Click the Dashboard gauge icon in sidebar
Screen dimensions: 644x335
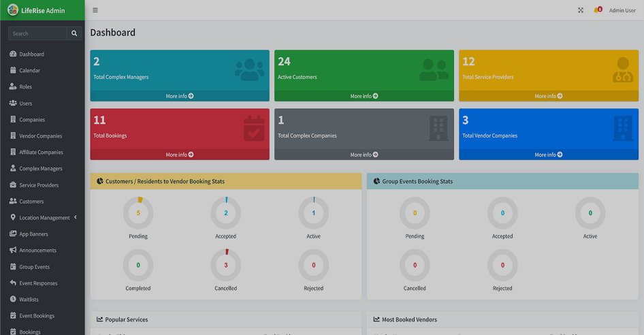(x=13, y=54)
